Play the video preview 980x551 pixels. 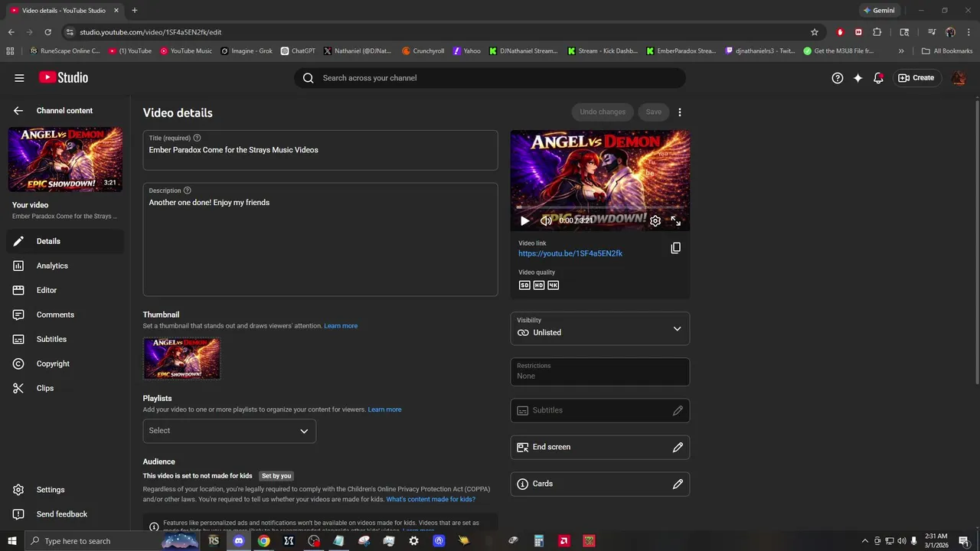point(524,221)
